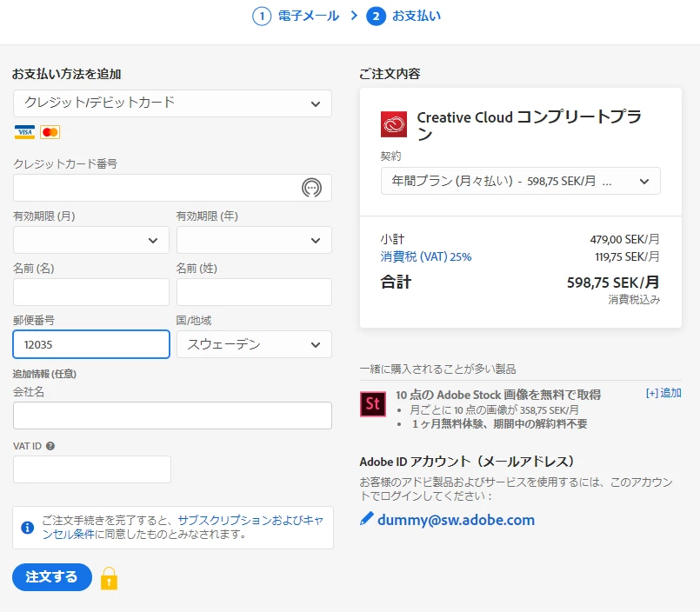Screen dimensions: 700x612
Task: Click the お支払い方法を追加 heading
Action: coord(66,74)
